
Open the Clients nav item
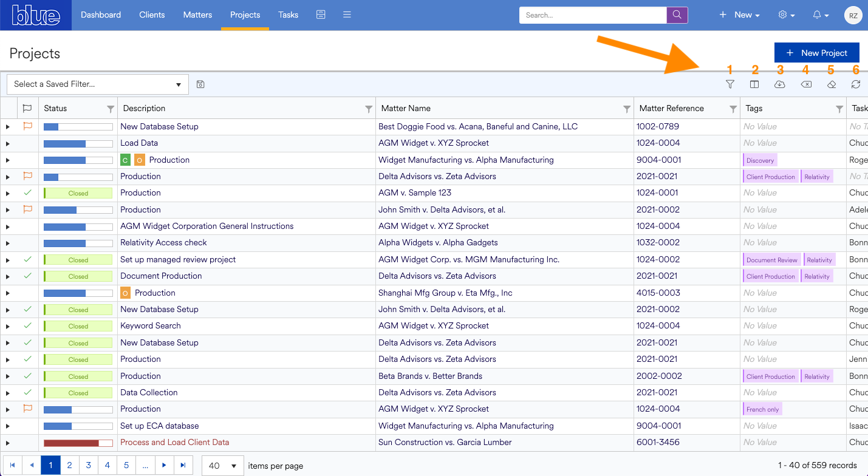152,15
